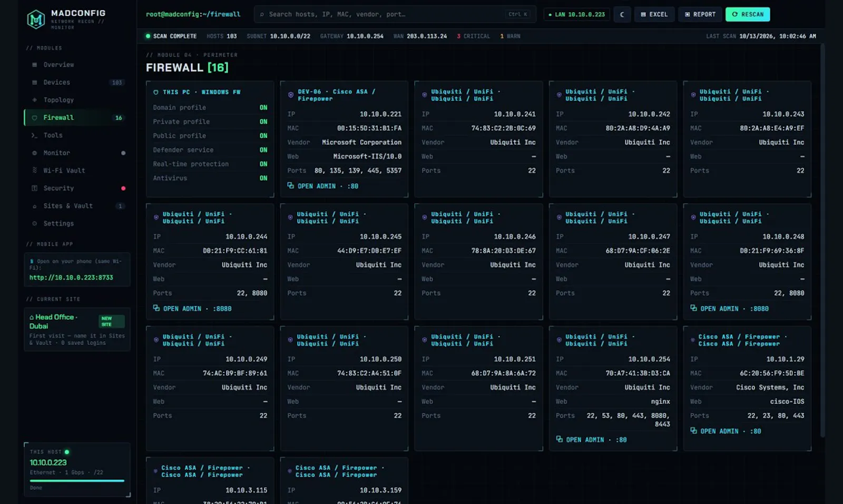Click the Topology sidebar icon
The width and height of the screenshot is (843, 504).
tap(34, 100)
